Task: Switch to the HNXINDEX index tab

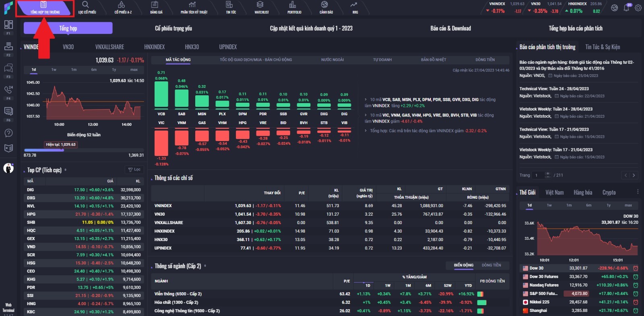Action: [x=154, y=47]
